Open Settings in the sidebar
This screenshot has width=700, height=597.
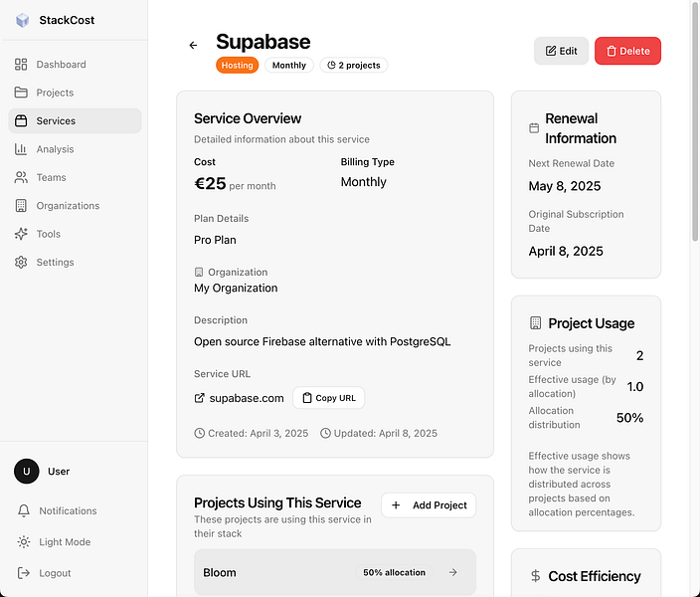point(55,263)
